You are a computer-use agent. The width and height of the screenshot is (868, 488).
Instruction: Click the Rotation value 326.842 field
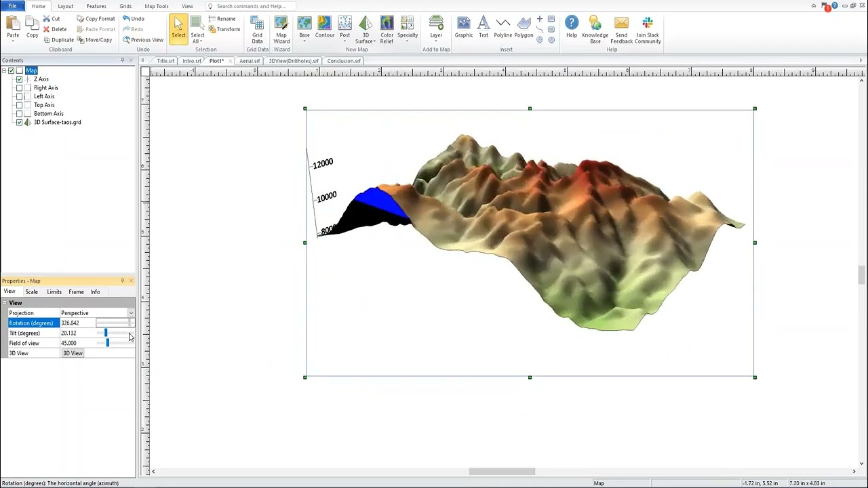click(x=77, y=323)
